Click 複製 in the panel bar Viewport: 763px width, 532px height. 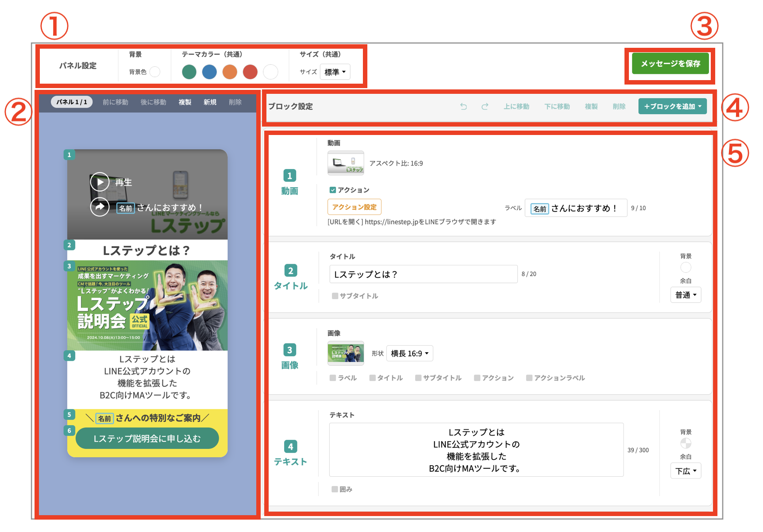pos(185,102)
